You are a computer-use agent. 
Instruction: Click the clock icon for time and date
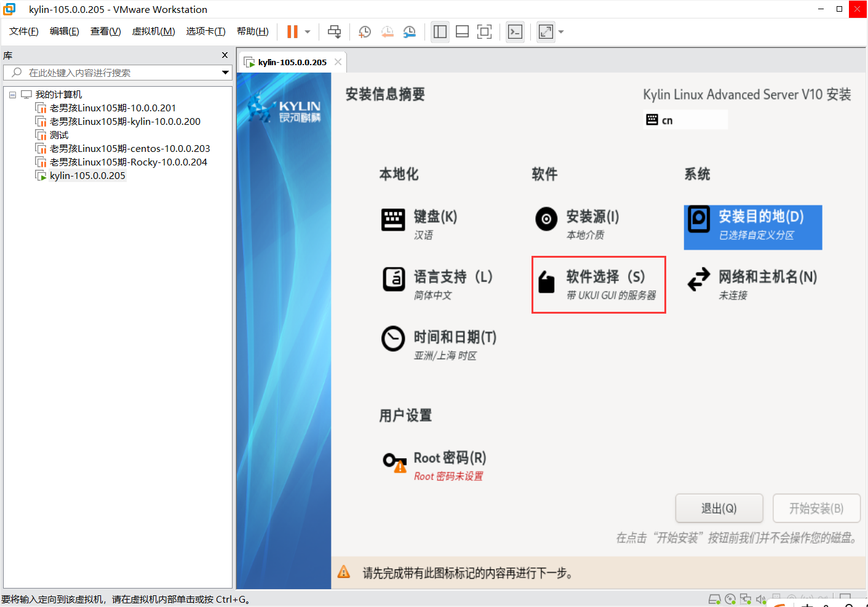393,338
